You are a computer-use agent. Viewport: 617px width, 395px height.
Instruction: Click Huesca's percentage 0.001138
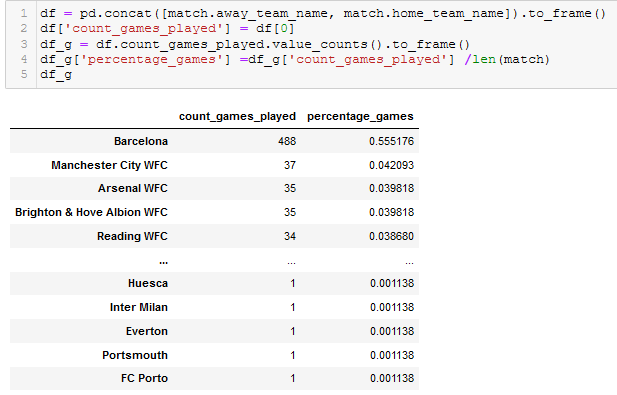pos(392,283)
